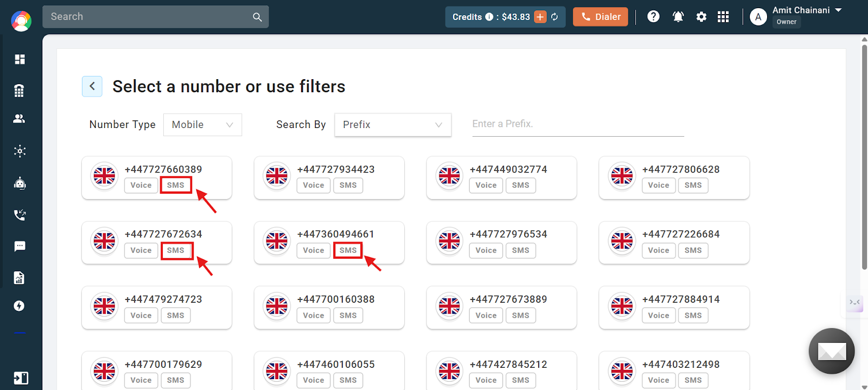Open the help question mark icon
This screenshot has height=390, width=868.
654,17
